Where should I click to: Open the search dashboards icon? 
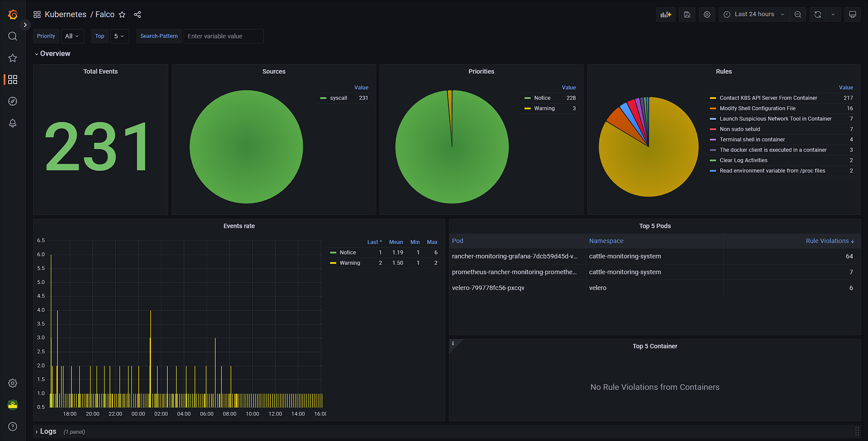coord(13,36)
